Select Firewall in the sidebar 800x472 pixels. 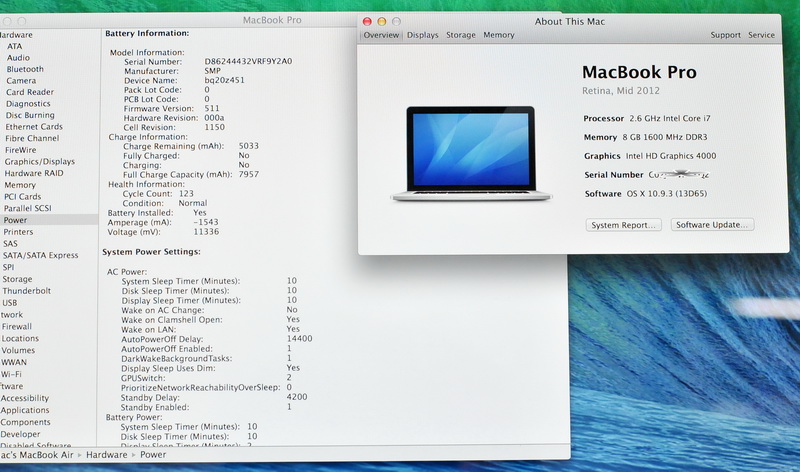16,327
